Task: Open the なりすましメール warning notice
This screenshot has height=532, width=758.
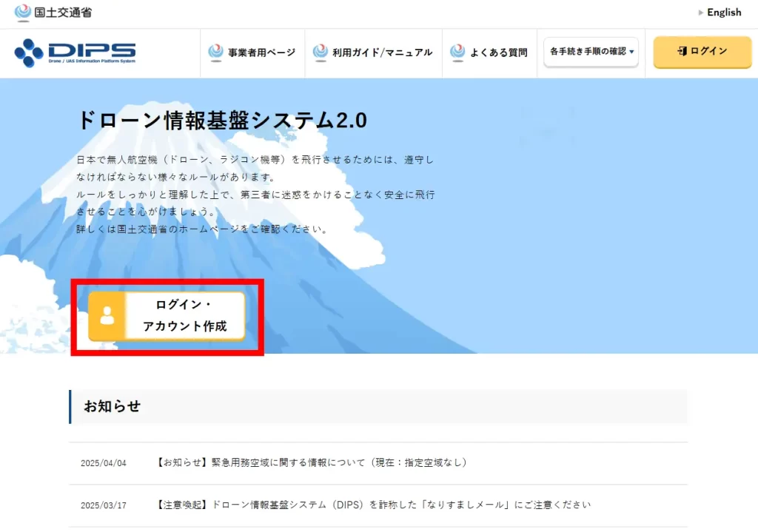Action: 373,505
